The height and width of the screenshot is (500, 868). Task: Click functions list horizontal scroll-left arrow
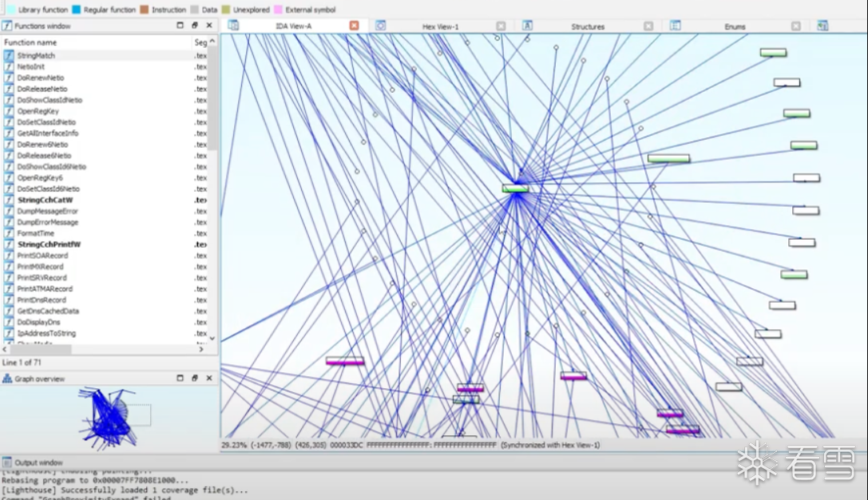tap(5, 349)
